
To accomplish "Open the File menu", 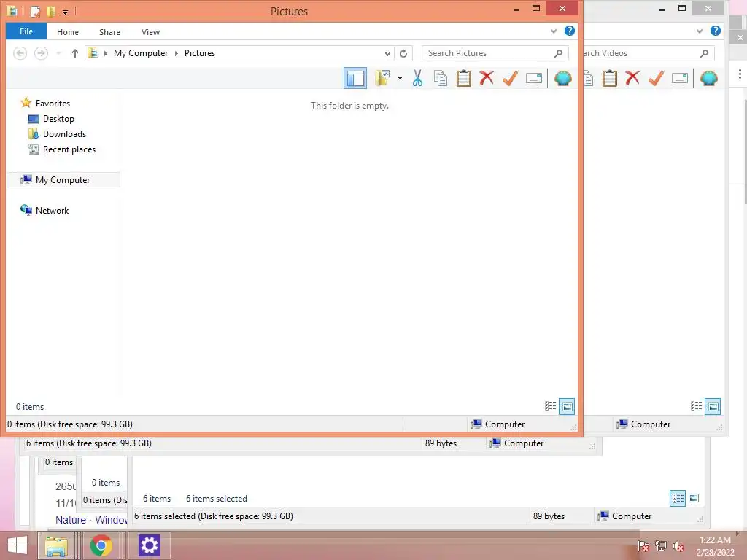I will 26,31.
